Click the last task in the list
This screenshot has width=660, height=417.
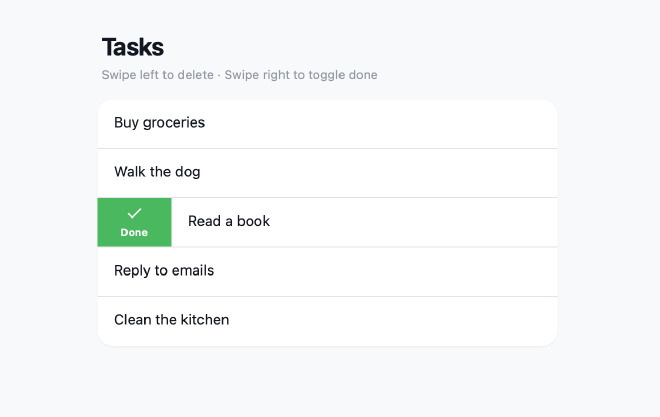coord(327,321)
